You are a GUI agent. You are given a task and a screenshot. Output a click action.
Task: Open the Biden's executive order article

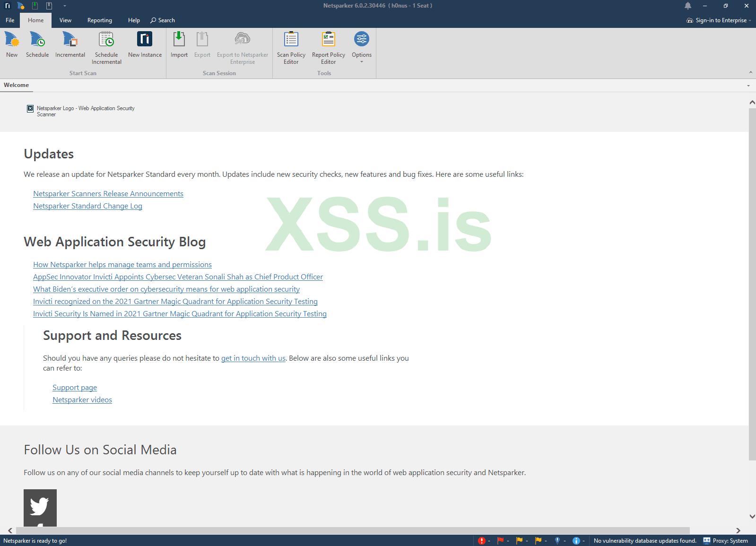pos(166,289)
